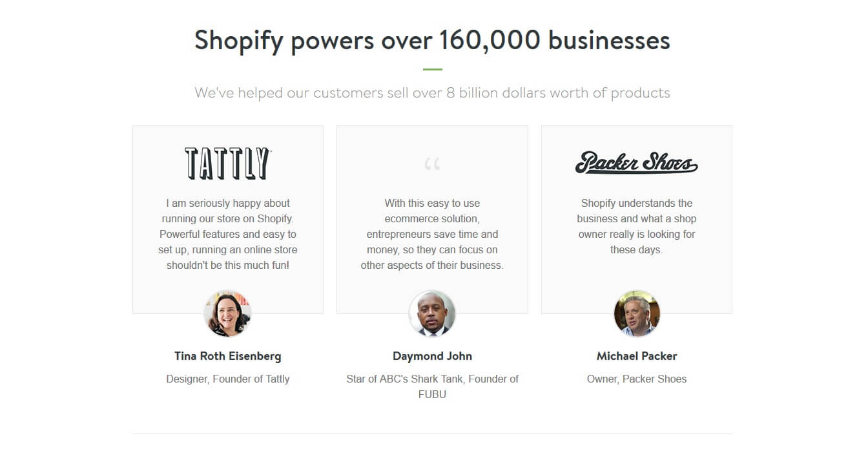Click the name Tina Roth Eisenberg

coord(227,356)
